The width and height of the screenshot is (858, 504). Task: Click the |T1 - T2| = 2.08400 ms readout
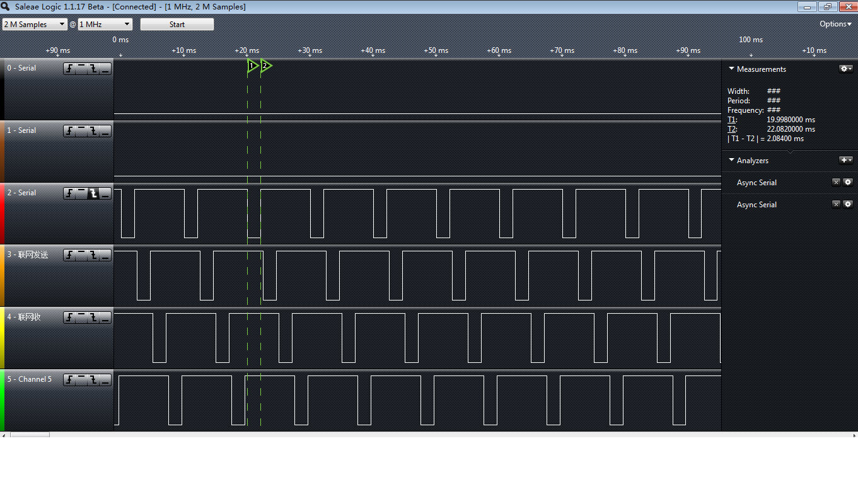[x=765, y=139]
